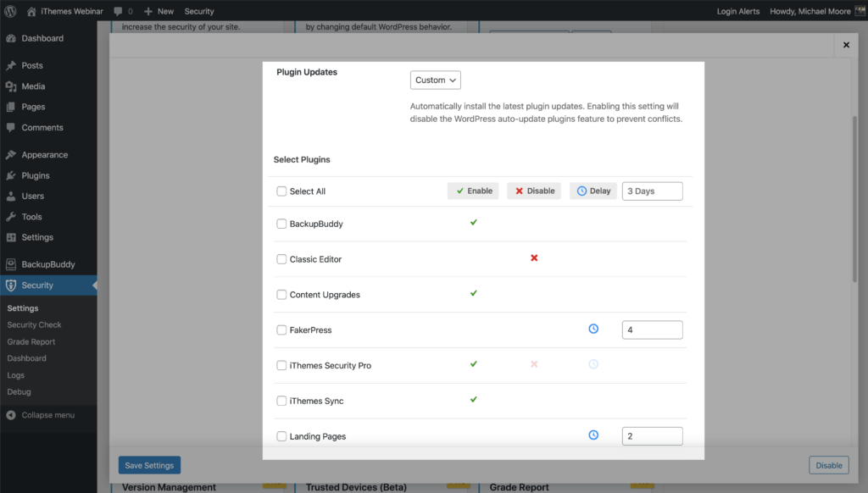Click the 3 Days delay input field
Screen dimensions: 868x493
coord(652,191)
